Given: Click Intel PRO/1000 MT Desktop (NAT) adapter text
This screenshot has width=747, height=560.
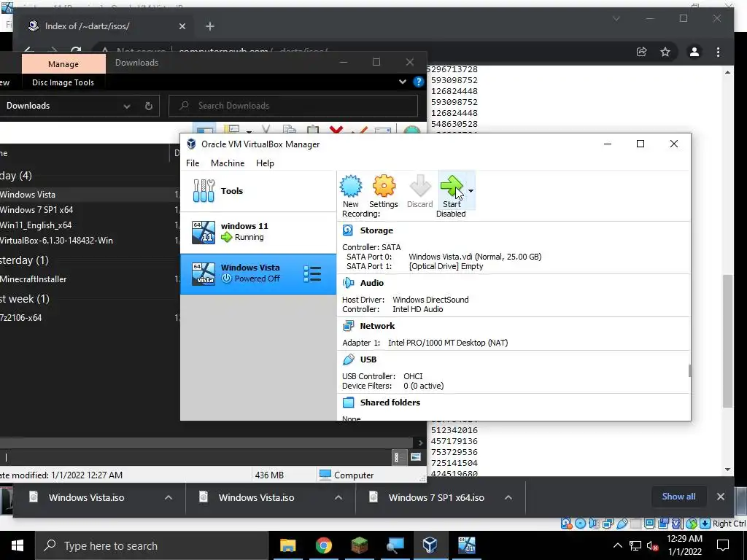Looking at the screenshot, I should (x=448, y=343).
